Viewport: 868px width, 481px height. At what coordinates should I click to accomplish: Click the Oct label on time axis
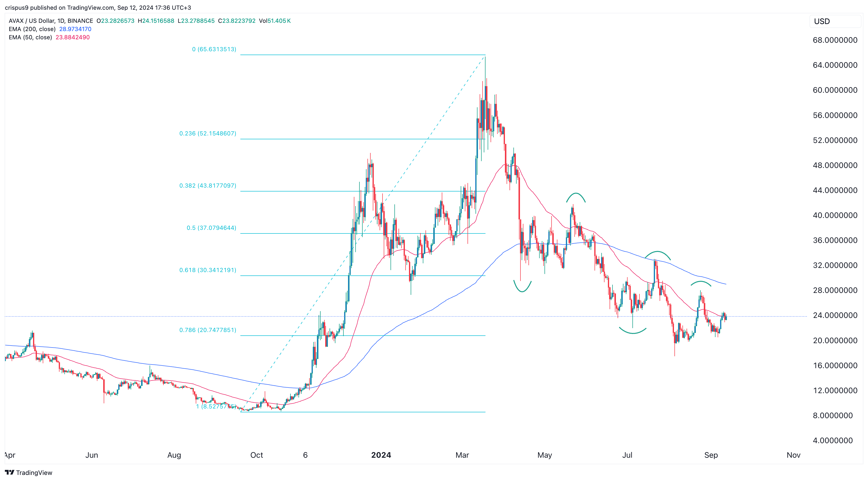point(256,455)
